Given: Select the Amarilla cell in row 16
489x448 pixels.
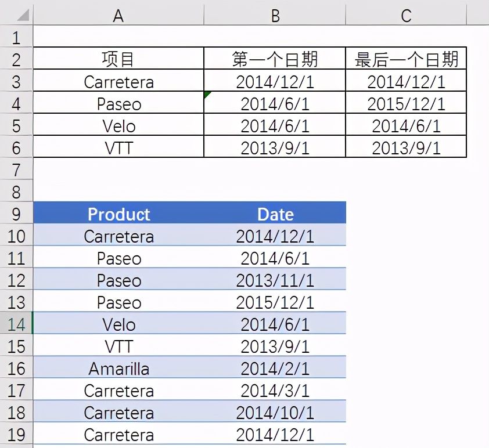Looking at the screenshot, I should [x=118, y=368].
